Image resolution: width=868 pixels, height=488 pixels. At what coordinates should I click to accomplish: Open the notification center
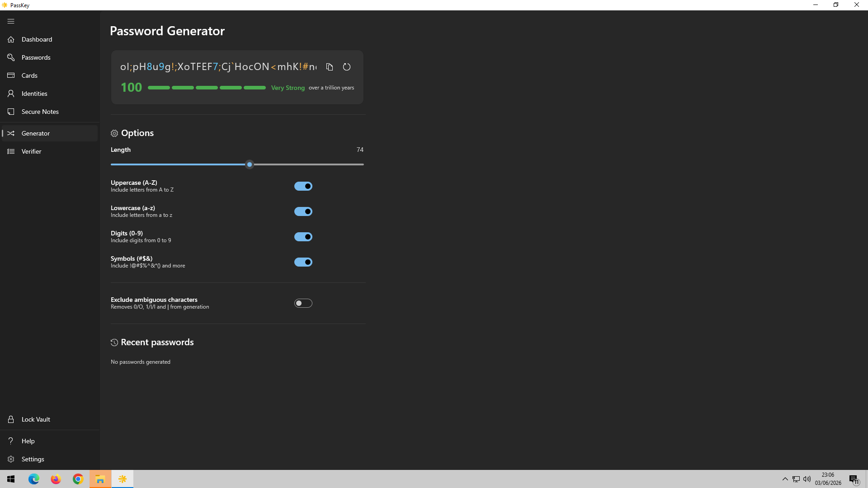point(854,479)
